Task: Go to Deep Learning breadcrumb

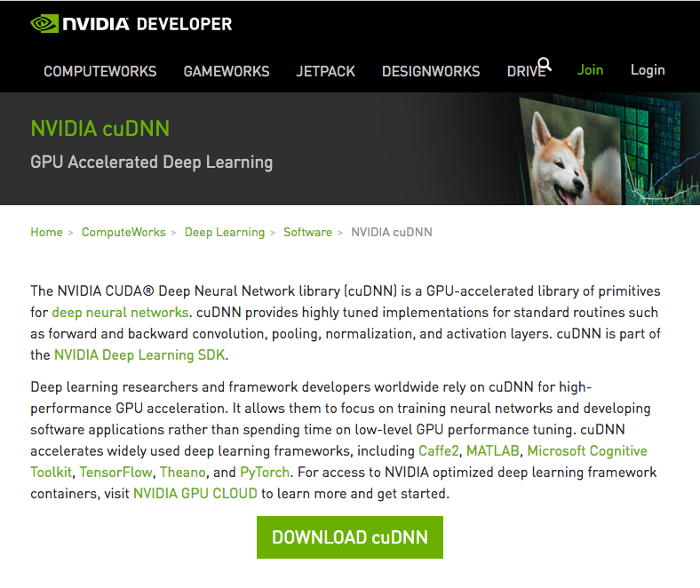Action: click(225, 233)
